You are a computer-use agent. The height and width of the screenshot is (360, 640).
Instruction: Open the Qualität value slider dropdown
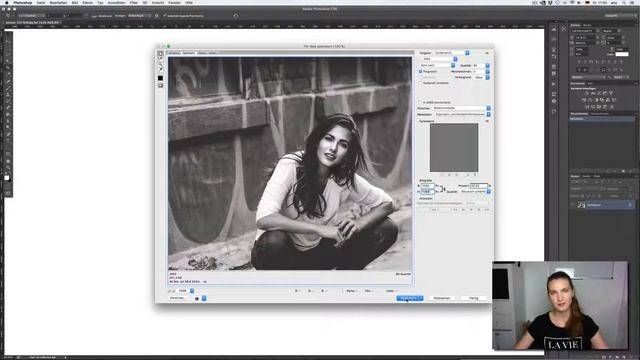coord(487,65)
